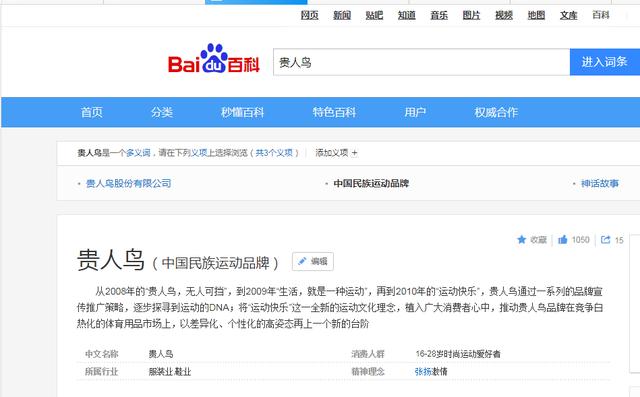Open the 文库 link in top bar
This screenshot has height=397, width=640.
[569, 16]
